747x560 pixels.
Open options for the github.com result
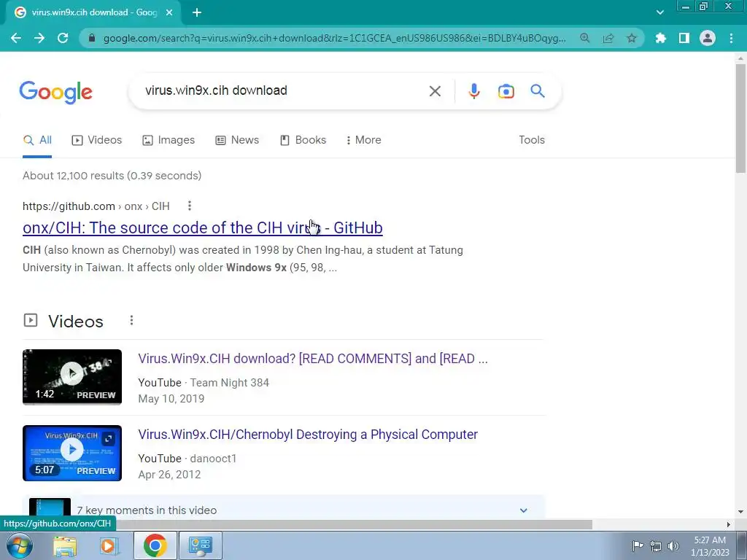pyautogui.click(x=190, y=206)
